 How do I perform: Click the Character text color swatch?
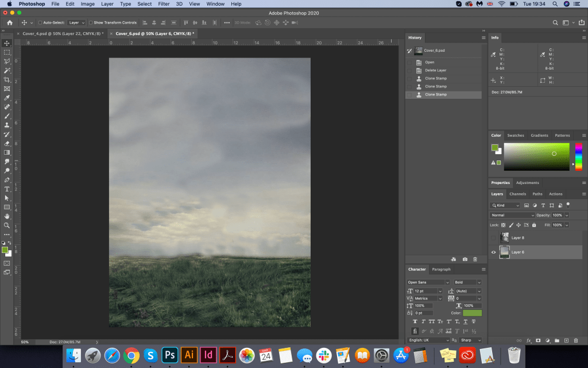(x=472, y=313)
